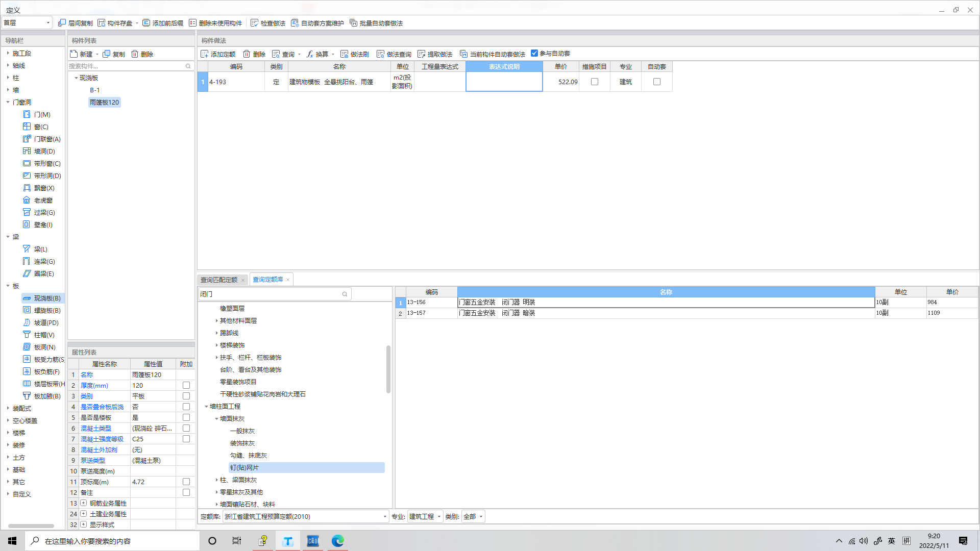Click 删除 icon in 构件列表 toolbar

[x=135, y=54]
